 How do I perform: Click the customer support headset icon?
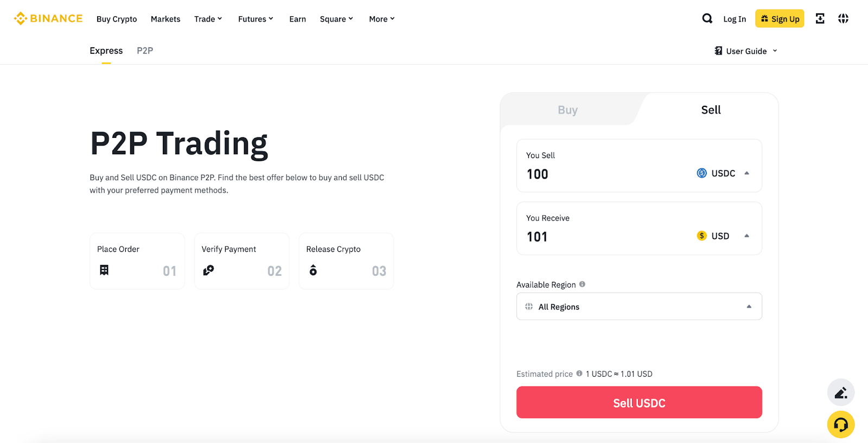[840, 425]
